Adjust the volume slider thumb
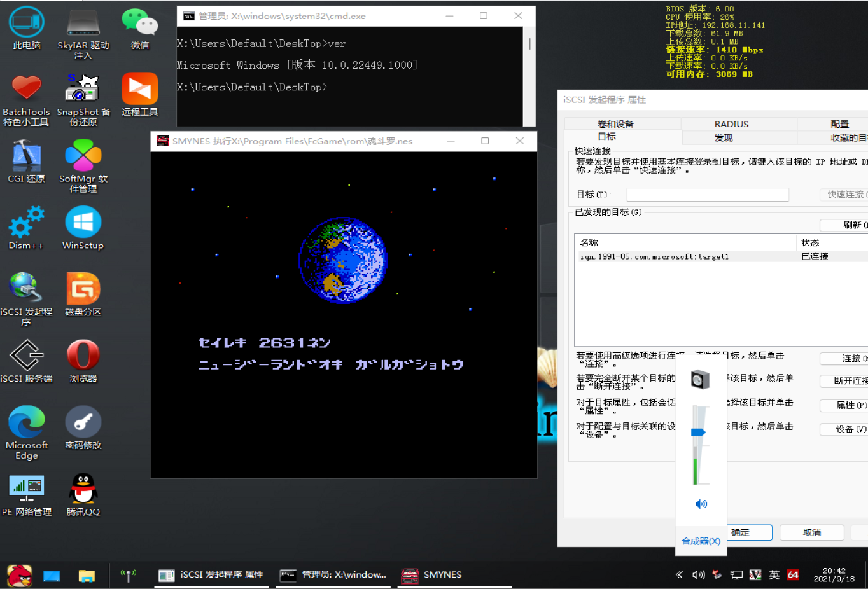Screen dimensions: 868x589 tap(698, 433)
